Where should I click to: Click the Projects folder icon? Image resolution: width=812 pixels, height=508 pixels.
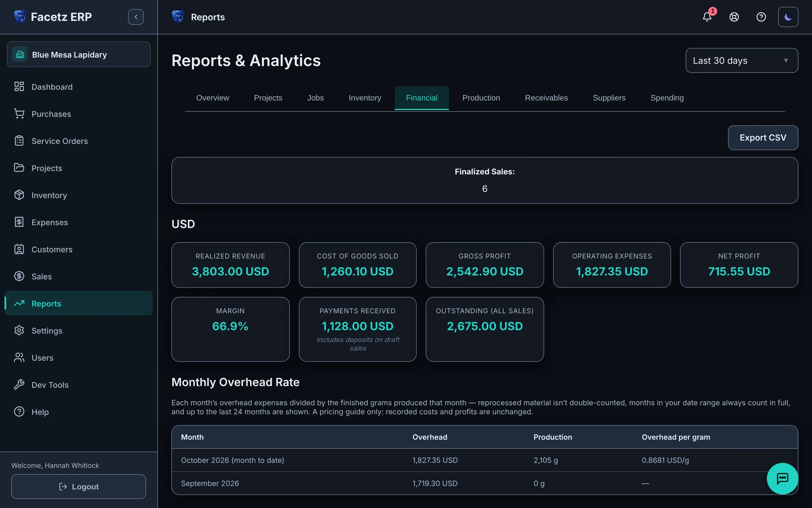click(19, 168)
